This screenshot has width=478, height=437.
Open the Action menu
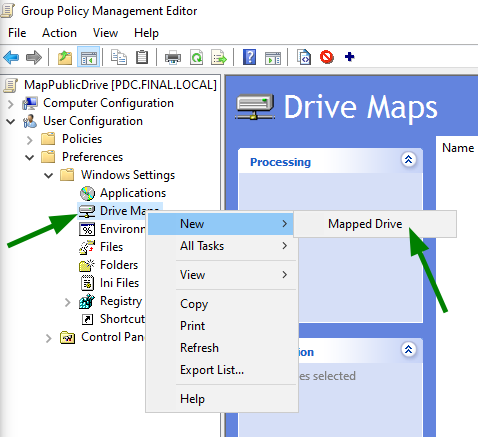point(59,33)
